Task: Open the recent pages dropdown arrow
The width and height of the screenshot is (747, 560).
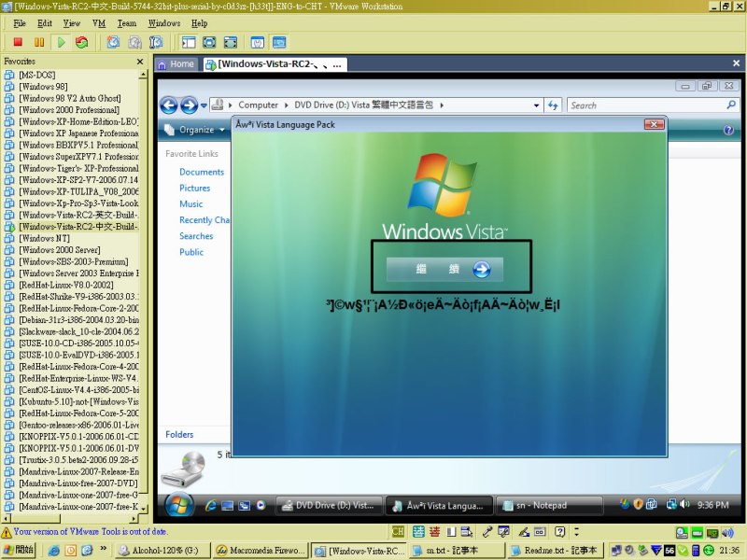Action: pos(204,105)
